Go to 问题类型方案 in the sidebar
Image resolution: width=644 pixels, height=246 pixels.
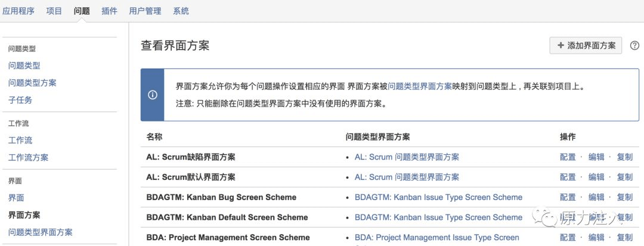32,83
